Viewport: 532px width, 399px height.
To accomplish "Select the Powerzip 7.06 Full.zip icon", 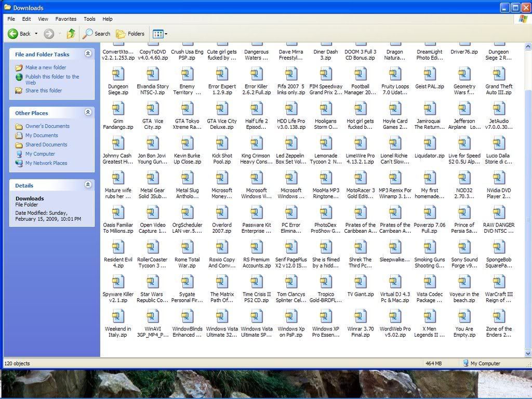I will [x=430, y=212].
